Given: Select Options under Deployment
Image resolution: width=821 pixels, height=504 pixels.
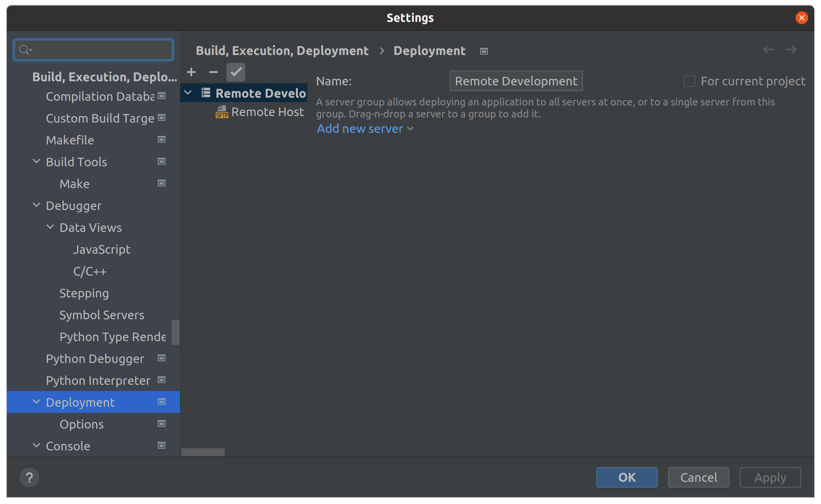Looking at the screenshot, I should pyautogui.click(x=82, y=424).
